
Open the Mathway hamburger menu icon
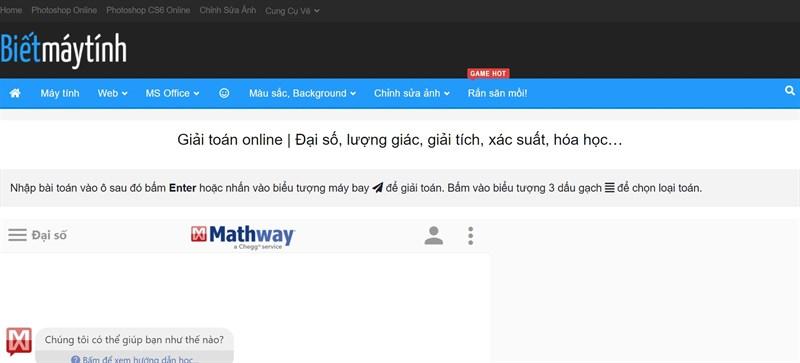17,235
